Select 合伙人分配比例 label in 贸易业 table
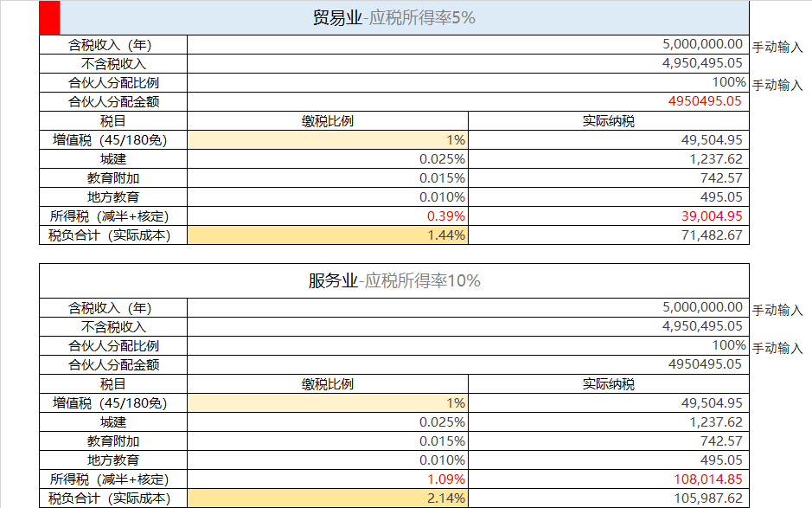This screenshot has height=508, width=812. click(113, 82)
